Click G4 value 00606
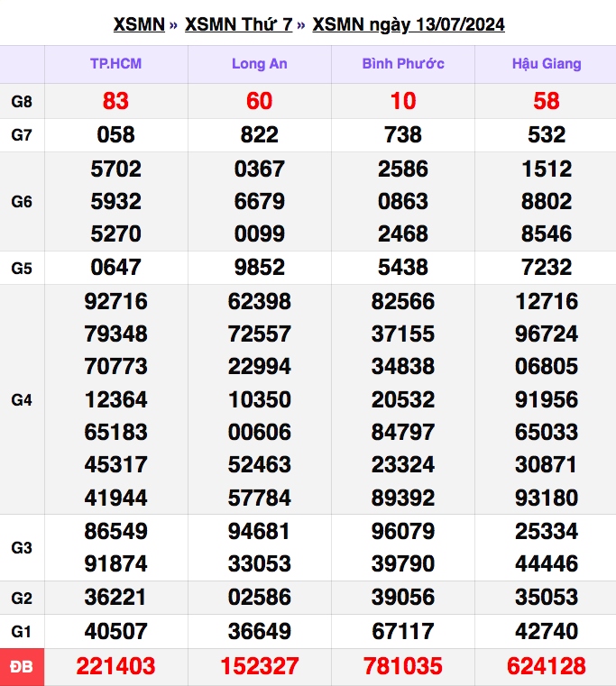The image size is (616, 686). pyautogui.click(x=259, y=433)
